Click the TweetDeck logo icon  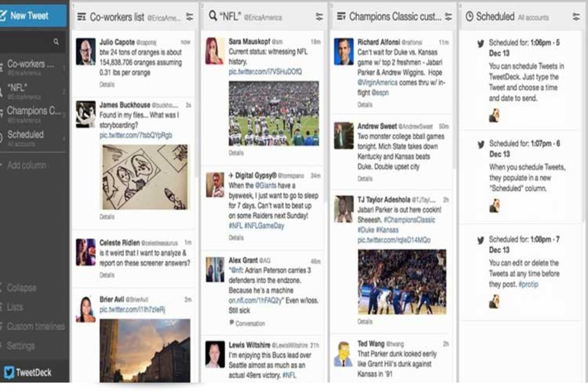[9, 372]
